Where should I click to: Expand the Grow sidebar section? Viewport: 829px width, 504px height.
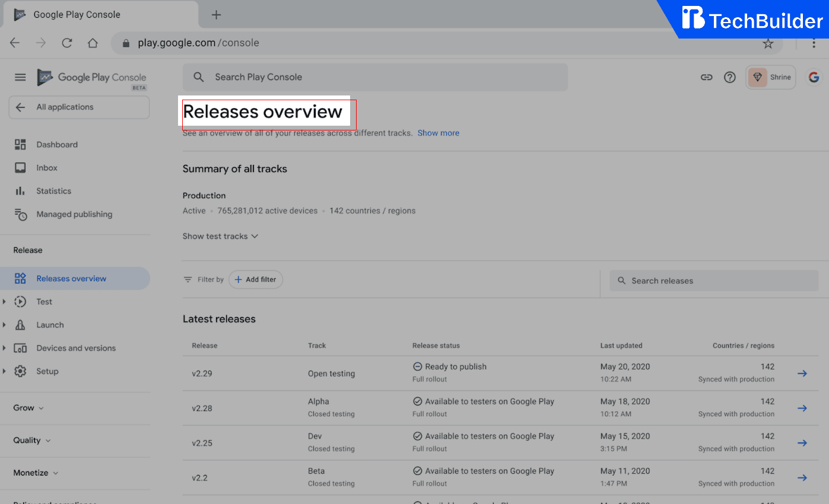click(x=27, y=407)
